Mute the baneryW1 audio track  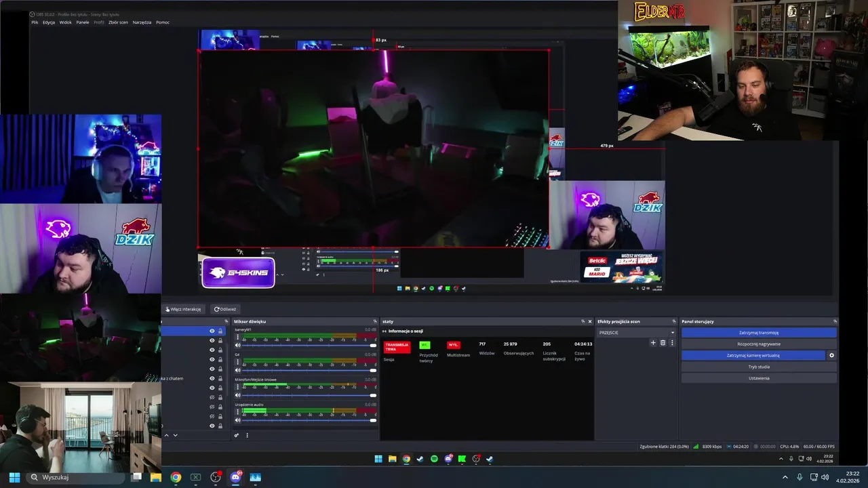(238, 345)
